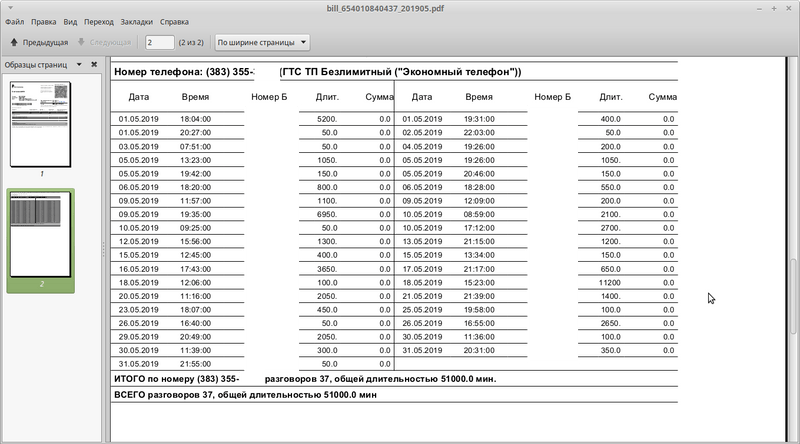The image size is (800, 444).
Task: Click the down-arrow next page icon
Action: pos(81,42)
